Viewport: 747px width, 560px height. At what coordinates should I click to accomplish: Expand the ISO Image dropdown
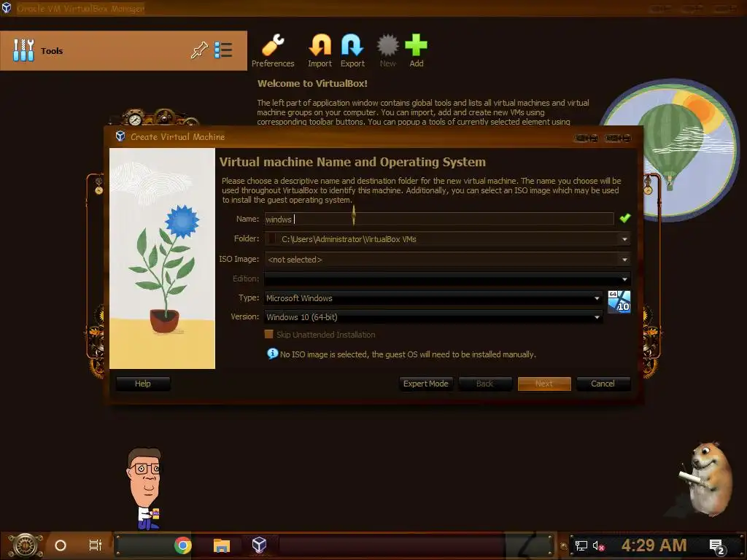(x=624, y=260)
